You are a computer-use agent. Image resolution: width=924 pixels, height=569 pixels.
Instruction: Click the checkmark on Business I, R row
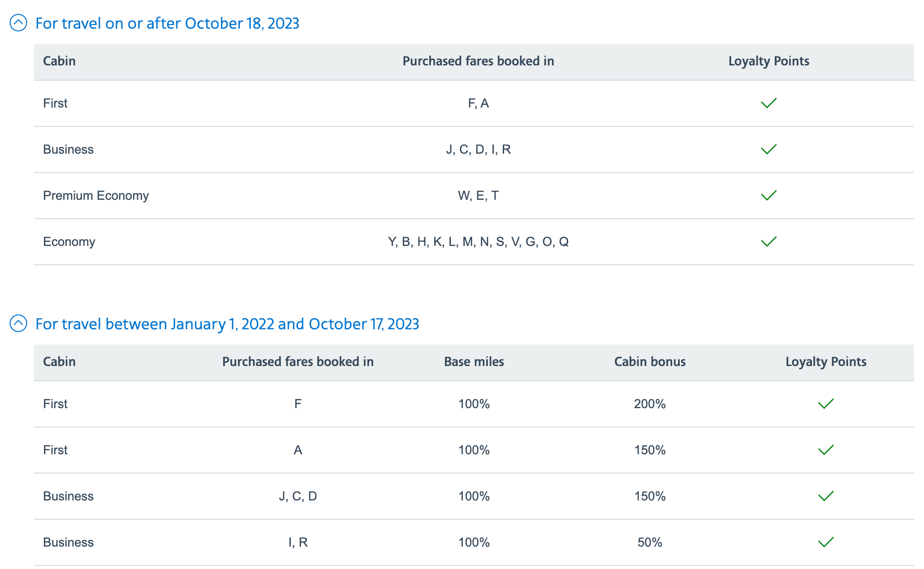[825, 543]
